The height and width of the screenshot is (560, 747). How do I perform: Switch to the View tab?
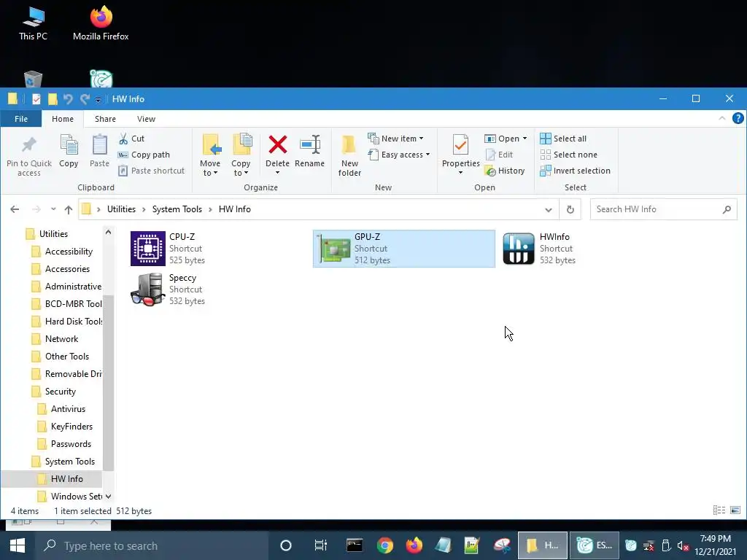(x=146, y=119)
